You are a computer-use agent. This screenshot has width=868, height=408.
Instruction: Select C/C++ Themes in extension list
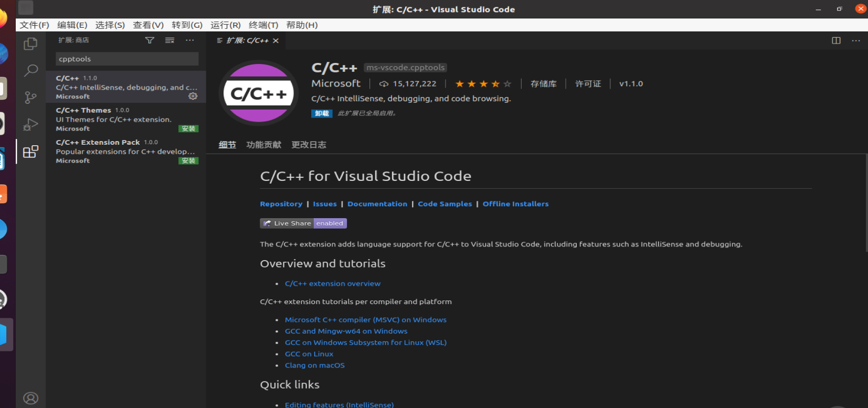[x=126, y=119]
